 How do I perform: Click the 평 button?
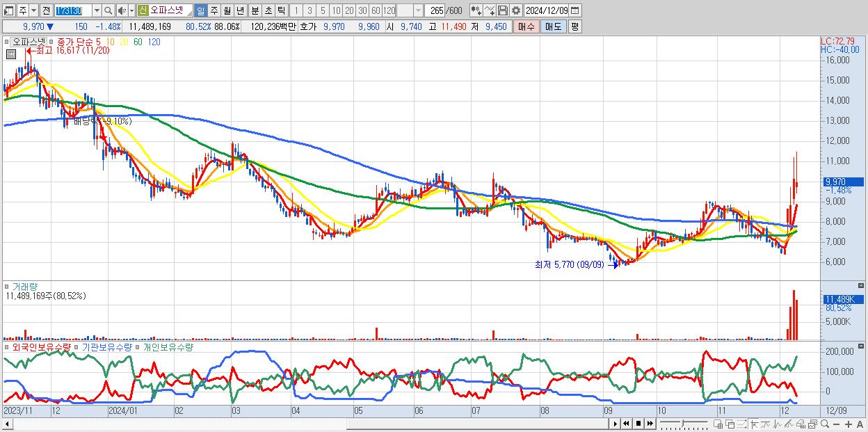click(574, 26)
